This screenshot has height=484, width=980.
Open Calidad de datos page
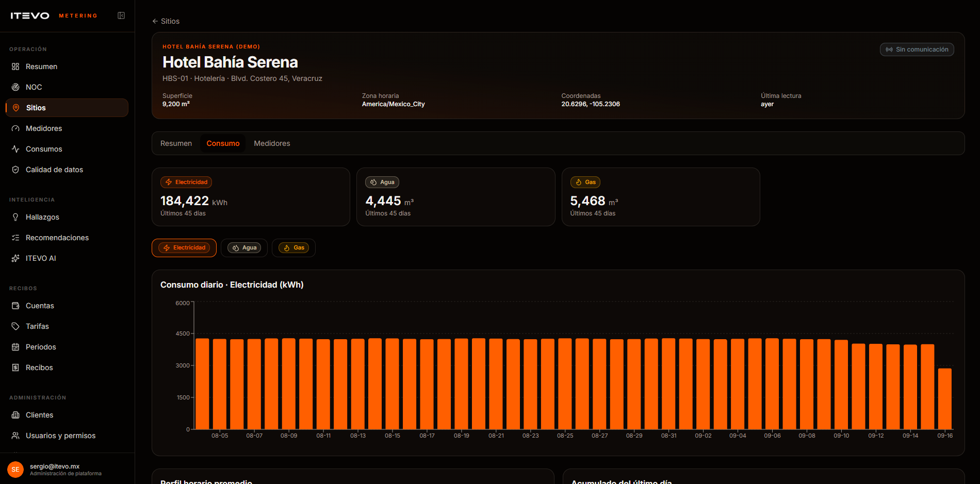coord(67,170)
